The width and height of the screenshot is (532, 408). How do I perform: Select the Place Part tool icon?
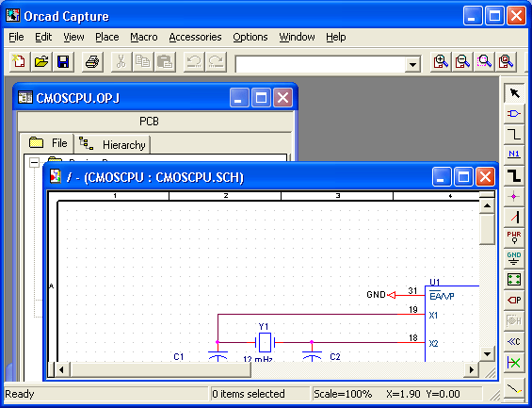click(x=514, y=113)
